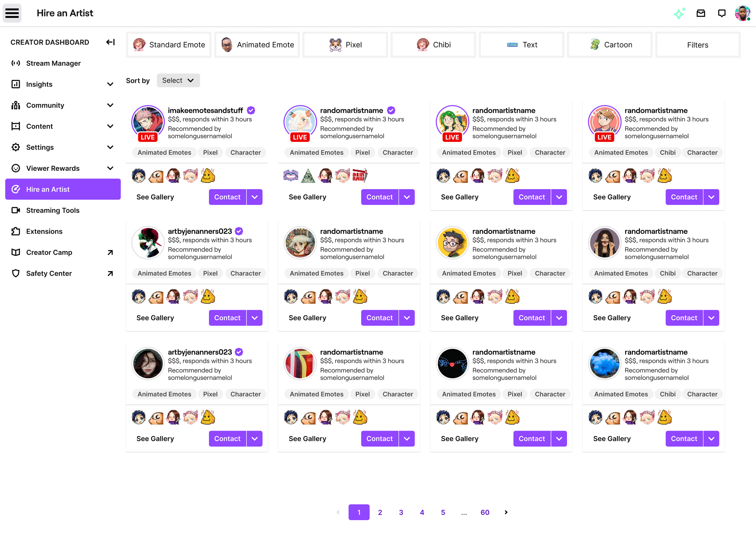
Task: Open the inbox mail icon
Action: click(x=701, y=13)
